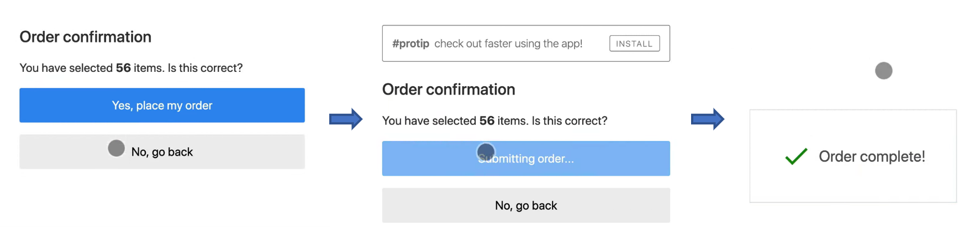Image resolution: width=980 pixels, height=247 pixels.
Task: Tap the gray circle over Submitting order
Action: 486,151
